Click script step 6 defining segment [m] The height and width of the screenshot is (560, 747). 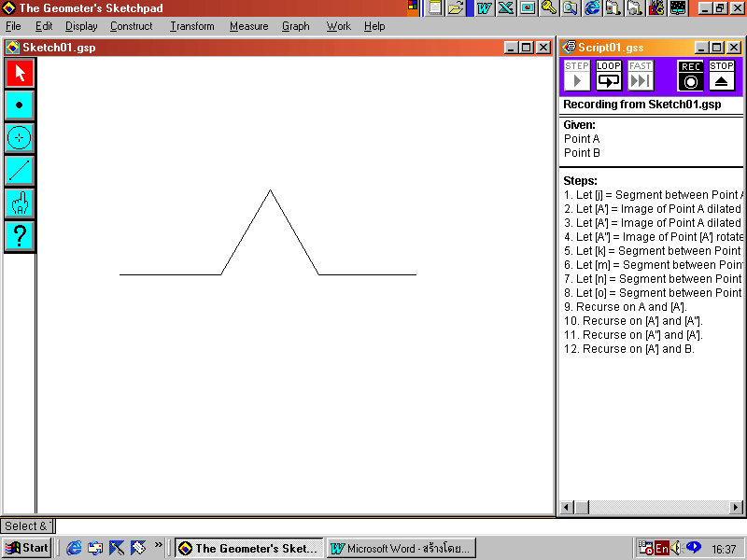point(653,265)
